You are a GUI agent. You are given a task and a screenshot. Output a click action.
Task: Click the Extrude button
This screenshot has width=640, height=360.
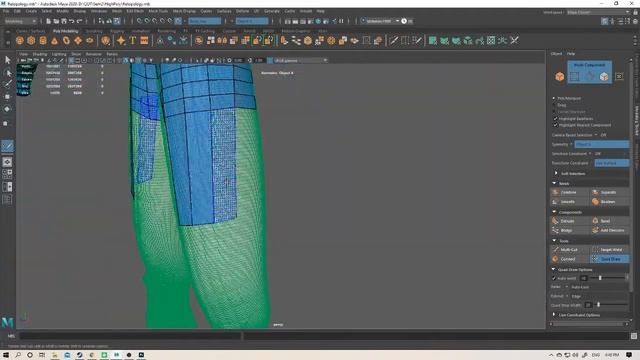570,221
